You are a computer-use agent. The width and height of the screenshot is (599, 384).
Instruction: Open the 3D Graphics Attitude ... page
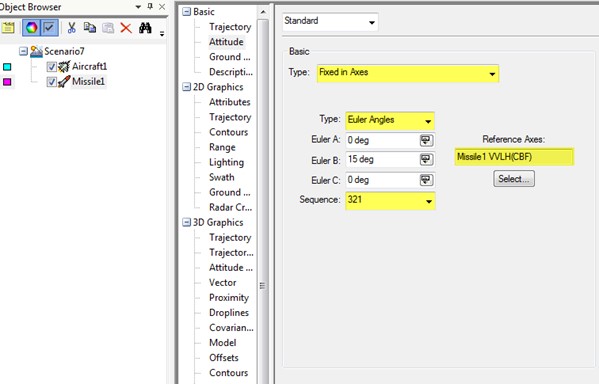[231, 268]
